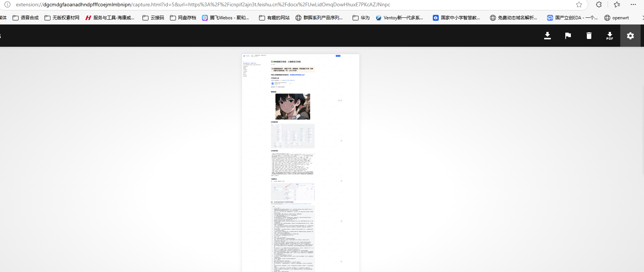Screen dimensions: 644x272
Task: Click the address bar URL
Action: (203, 4)
